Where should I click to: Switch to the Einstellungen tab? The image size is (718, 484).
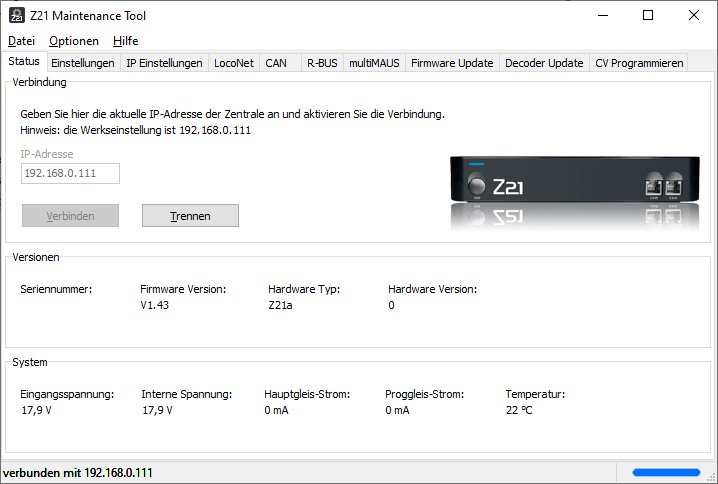coord(83,63)
